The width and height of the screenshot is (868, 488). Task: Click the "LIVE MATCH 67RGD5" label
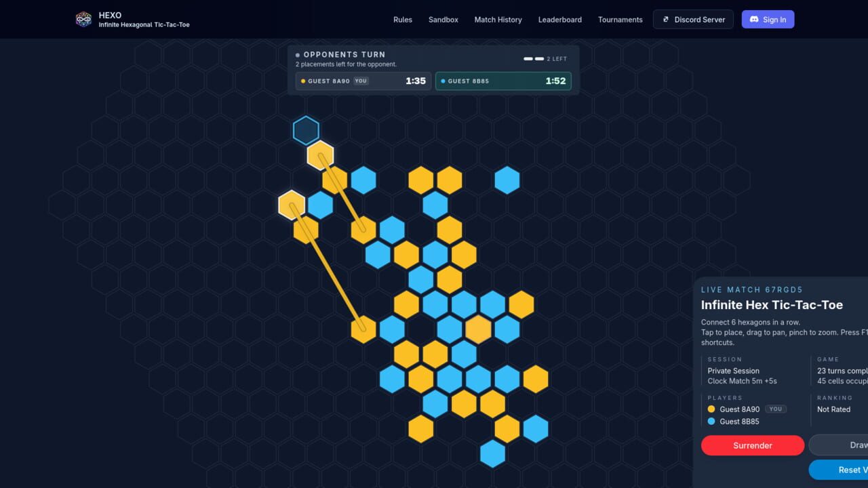pos(752,289)
